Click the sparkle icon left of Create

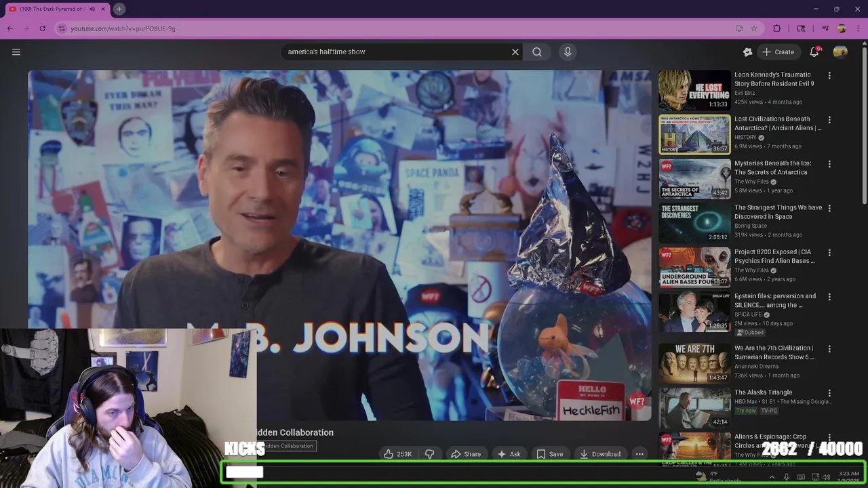[x=747, y=52]
